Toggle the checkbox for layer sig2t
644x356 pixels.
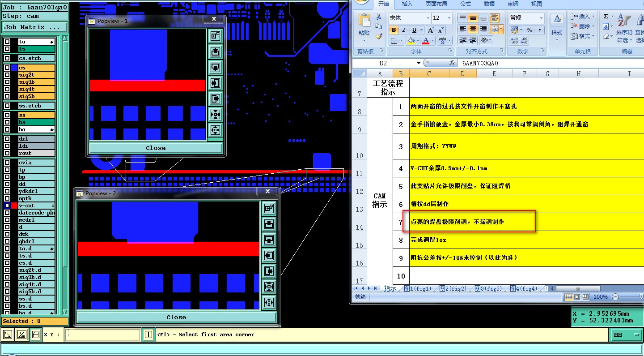pos(7,75)
